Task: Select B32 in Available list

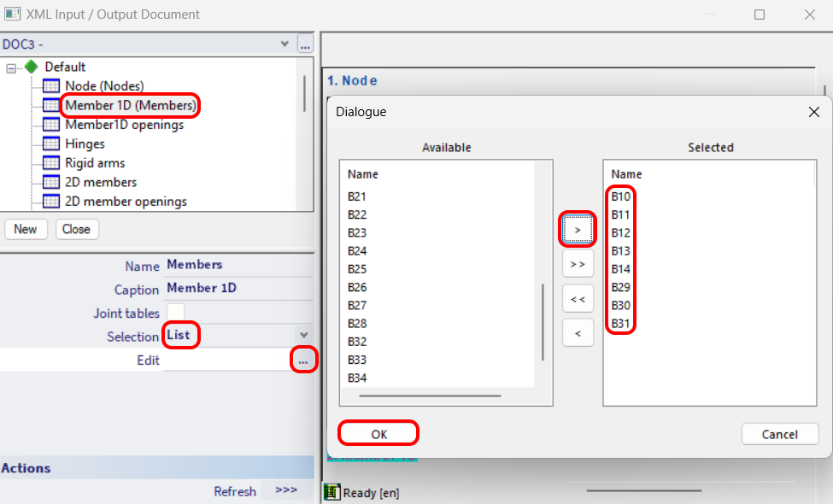Action: [357, 342]
